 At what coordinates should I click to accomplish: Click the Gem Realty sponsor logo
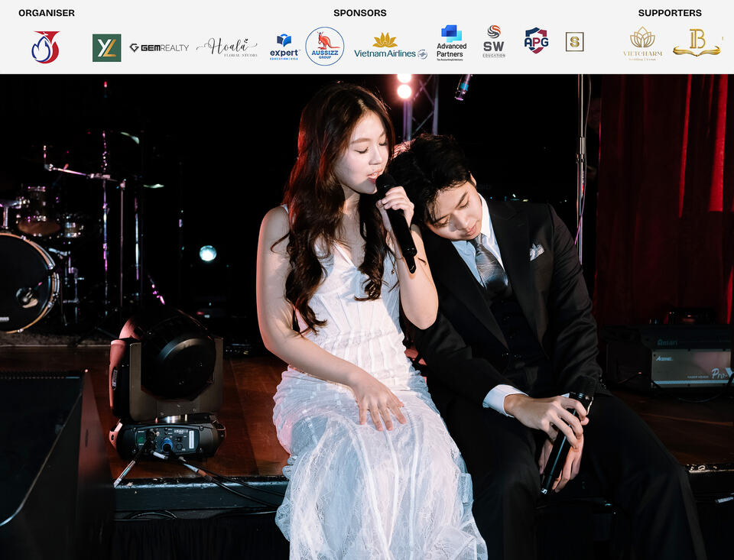tap(159, 47)
